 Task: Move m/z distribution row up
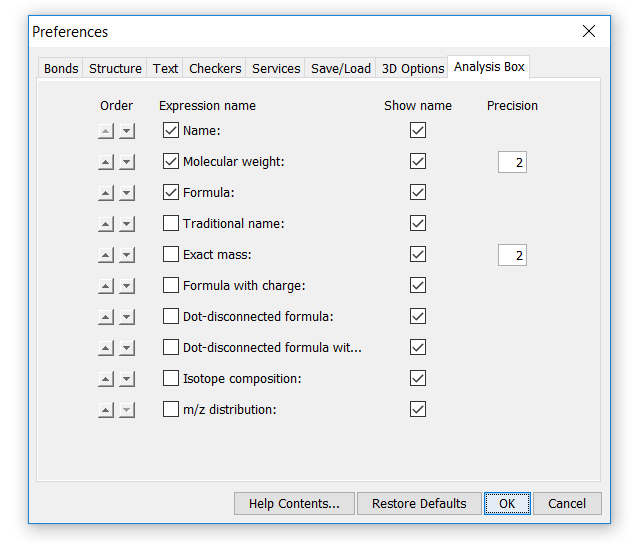click(106, 410)
